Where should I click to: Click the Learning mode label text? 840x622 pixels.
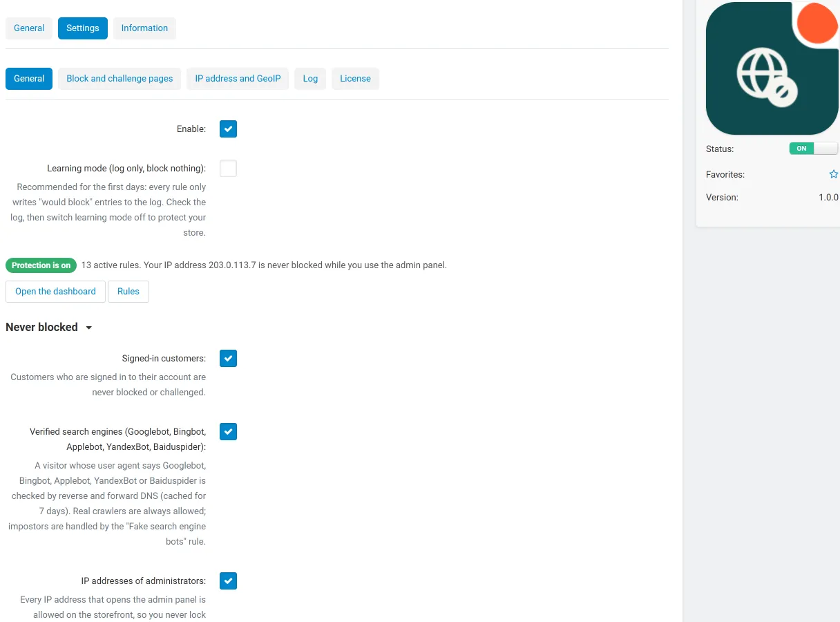pyautogui.click(x=126, y=169)
